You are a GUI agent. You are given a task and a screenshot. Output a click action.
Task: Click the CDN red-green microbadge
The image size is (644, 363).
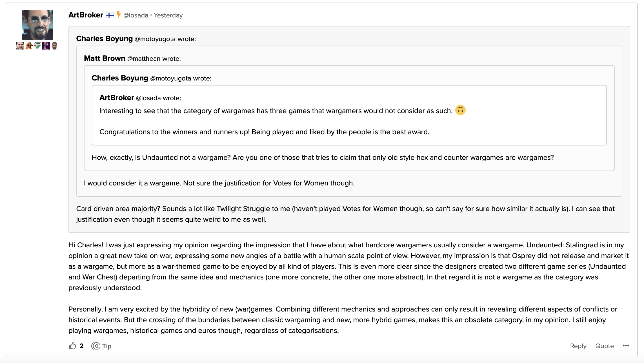37,46
